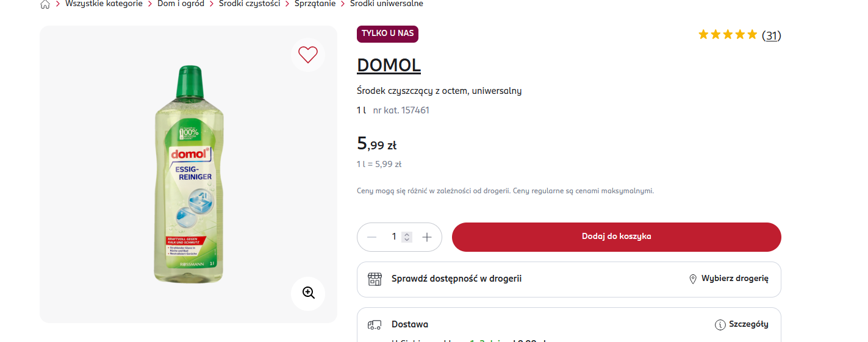This screenshot has width=868, height=342.
Task: Focus the quantity input field
Action: (x=394, y=237)
